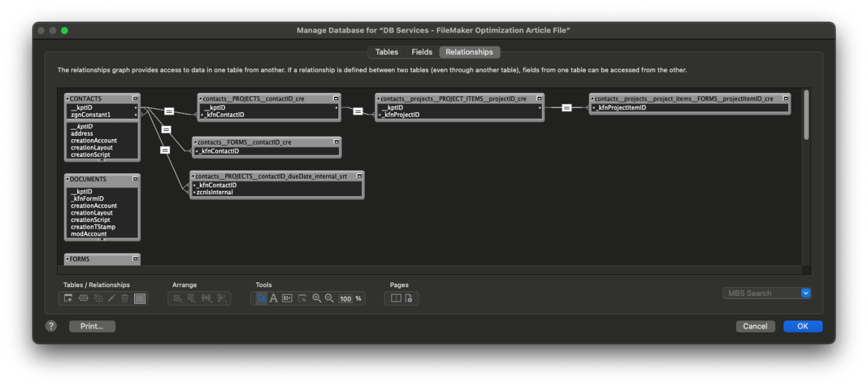The height and width of the screenshot is (387, 868).
Task: Click the Cancel button
Action: pos(755,327)
